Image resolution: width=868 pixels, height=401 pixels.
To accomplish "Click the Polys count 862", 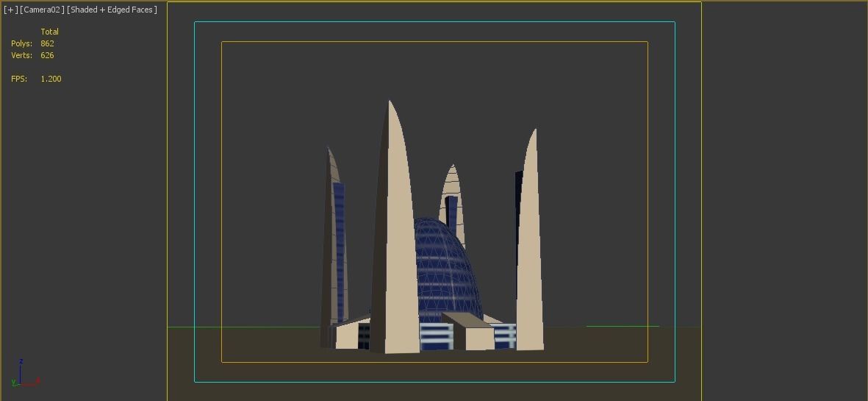I will point(47,43).
